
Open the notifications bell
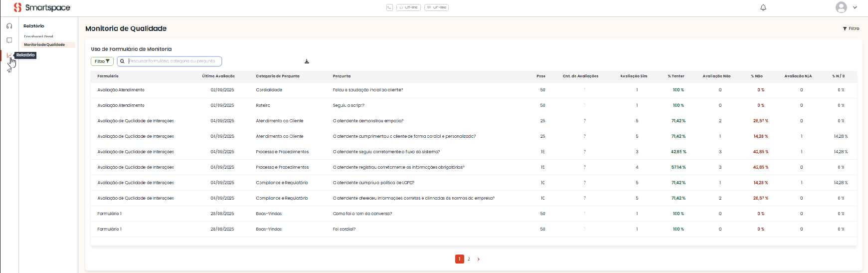coord(763,7)
